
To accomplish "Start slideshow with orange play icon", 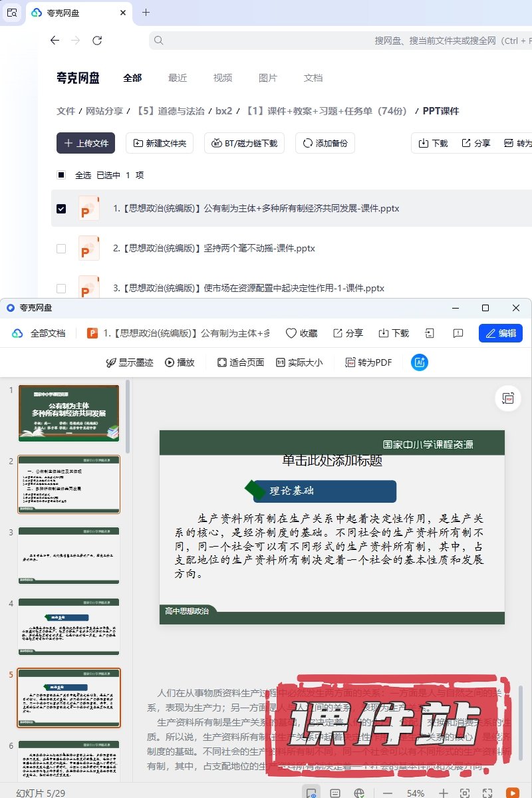I will coord(512,793).
